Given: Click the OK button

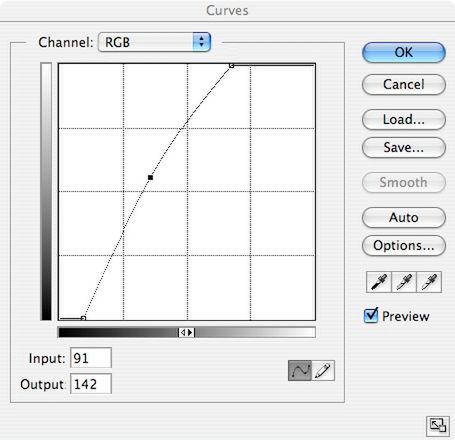Looking at the screenshot, I should coord(404,52).
